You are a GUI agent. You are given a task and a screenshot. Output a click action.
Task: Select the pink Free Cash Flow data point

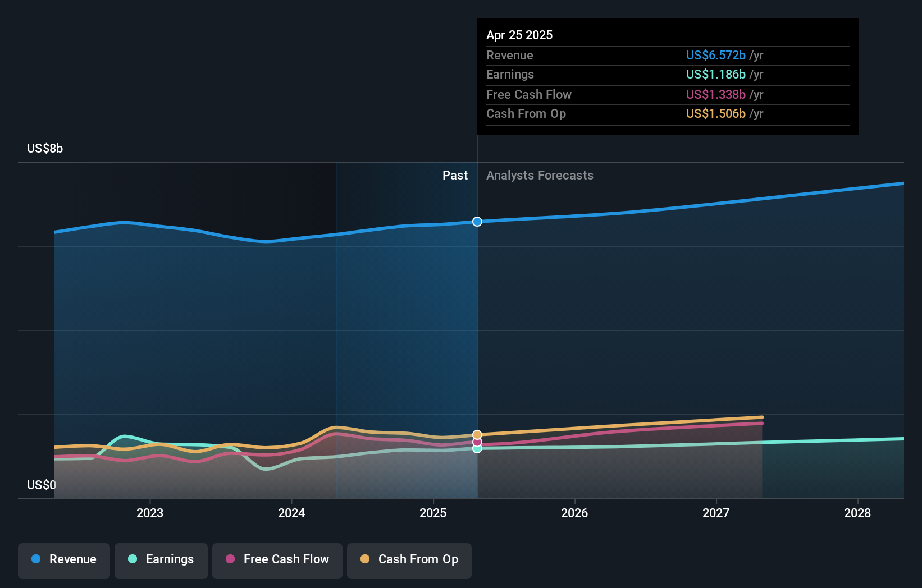(x=477, y=442)
